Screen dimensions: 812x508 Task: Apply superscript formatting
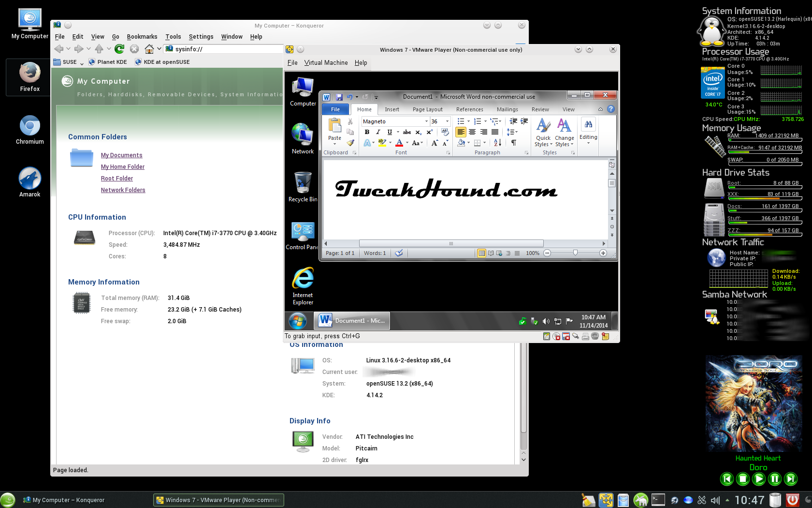429,132
